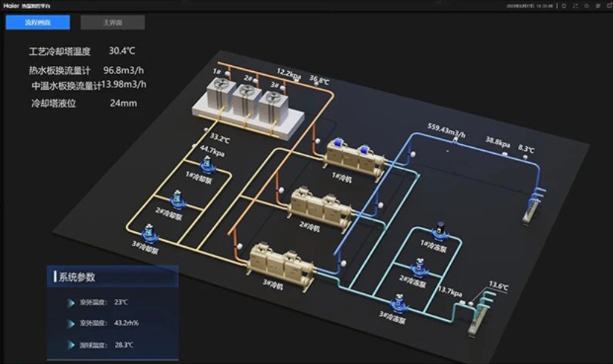Image resolution: width=613 pixels, height=364 pixels.
Task: Open the blue 流程画面 tab
Action: click(38, 22)
